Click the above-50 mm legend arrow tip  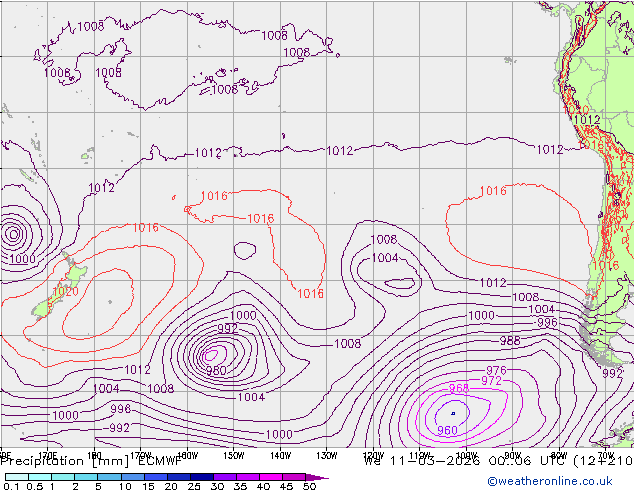(x=317, y=478)
